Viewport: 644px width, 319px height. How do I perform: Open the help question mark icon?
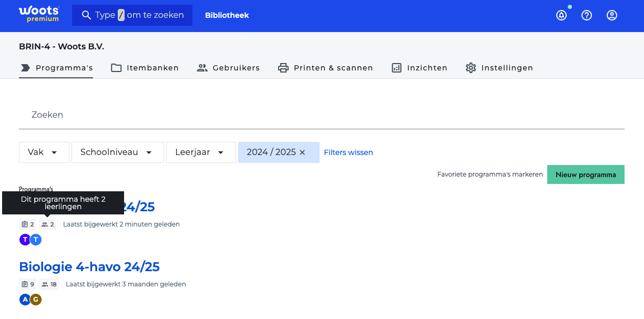pyautogui.click(x=587, y=15)
